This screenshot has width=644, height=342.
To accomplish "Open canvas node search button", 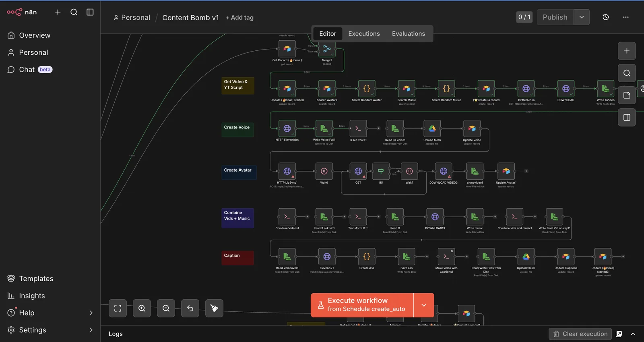I will click(x=627, y=73).
